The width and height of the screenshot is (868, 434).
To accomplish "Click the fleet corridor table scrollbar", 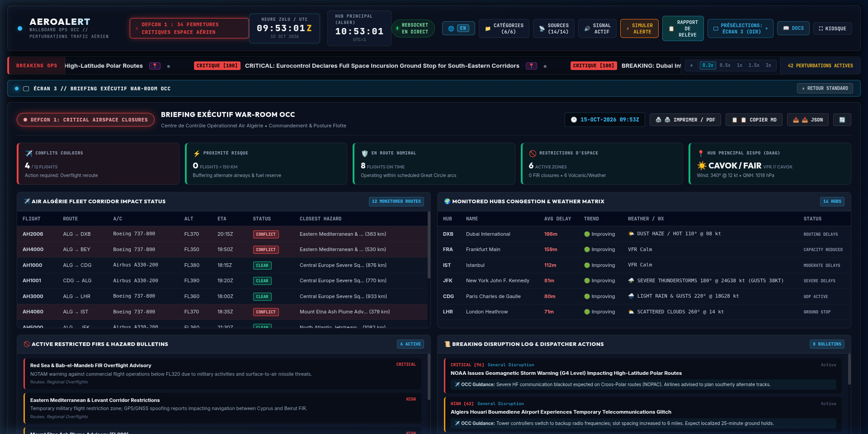I will [429, 246].
